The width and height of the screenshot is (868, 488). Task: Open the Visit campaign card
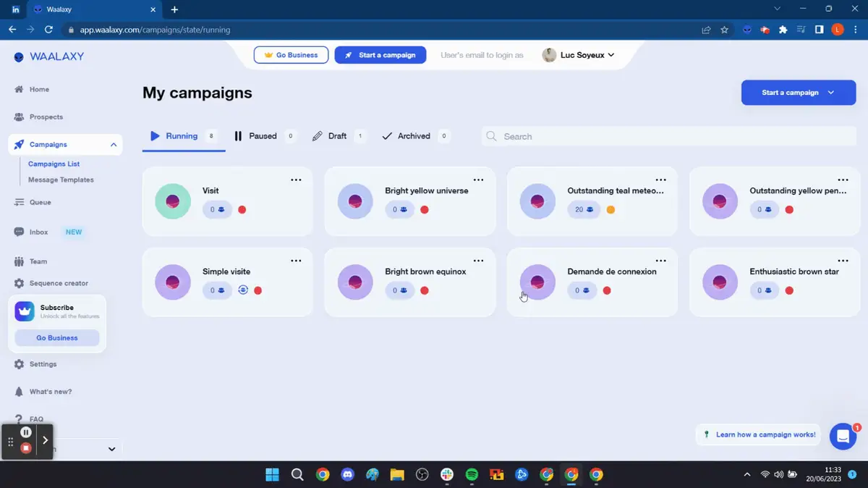228,201
